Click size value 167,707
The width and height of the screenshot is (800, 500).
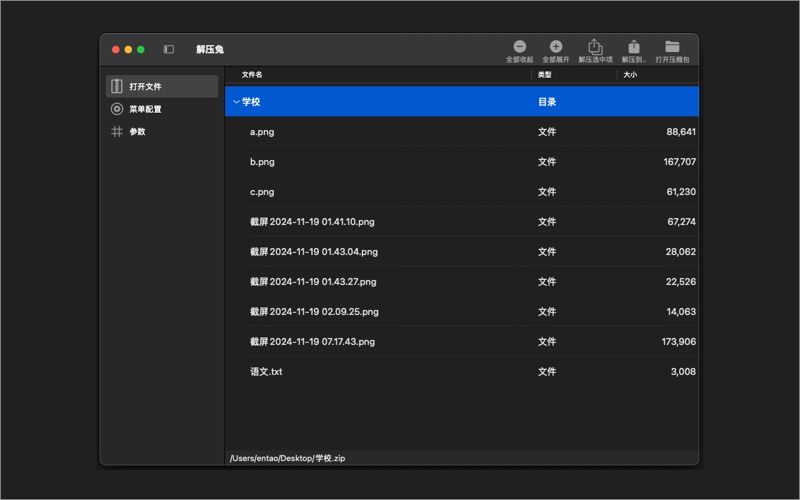(680, 162)
